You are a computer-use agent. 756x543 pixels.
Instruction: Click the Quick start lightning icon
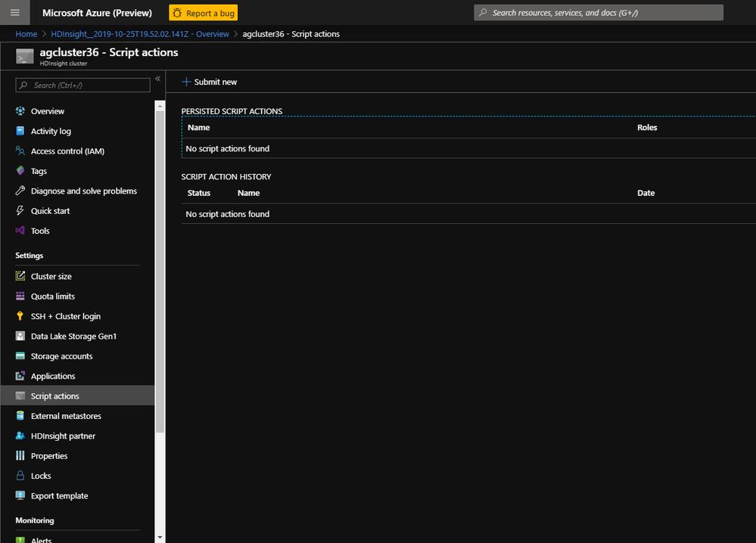pos(20,210)
